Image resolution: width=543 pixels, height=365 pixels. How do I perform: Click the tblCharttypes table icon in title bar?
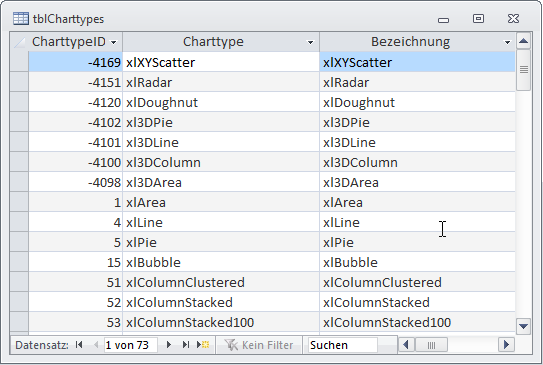[21, 19]
